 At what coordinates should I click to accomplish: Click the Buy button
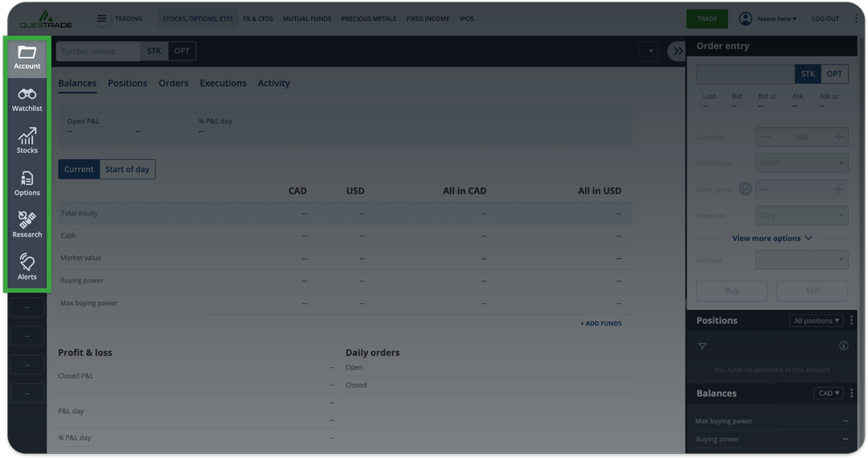732,291
